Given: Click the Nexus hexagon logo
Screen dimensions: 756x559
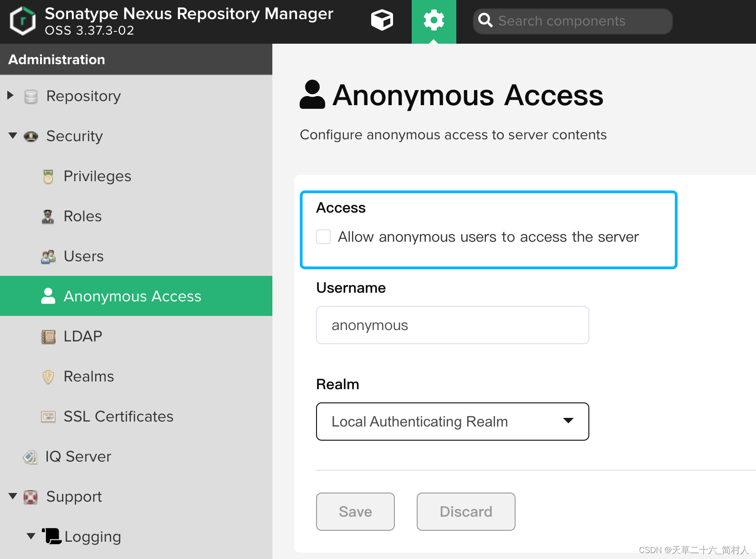Looking at the screenshot, I should coord(23,21).
